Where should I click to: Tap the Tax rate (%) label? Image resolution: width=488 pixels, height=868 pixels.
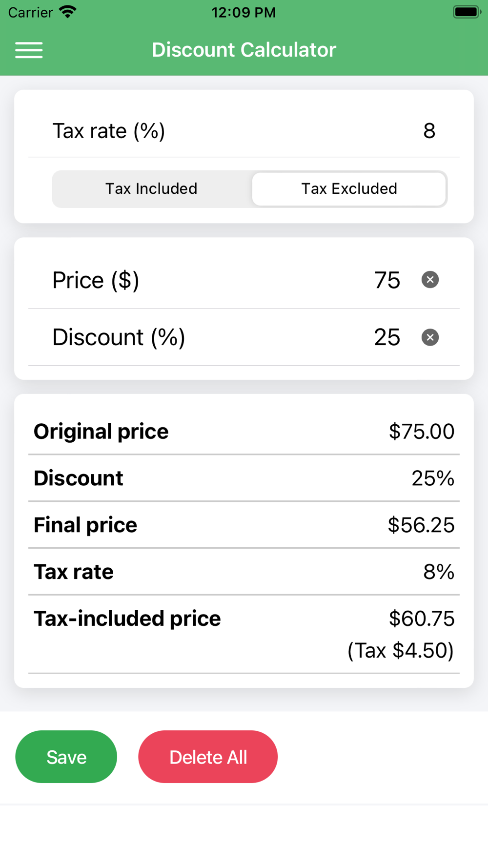(108, 131)
